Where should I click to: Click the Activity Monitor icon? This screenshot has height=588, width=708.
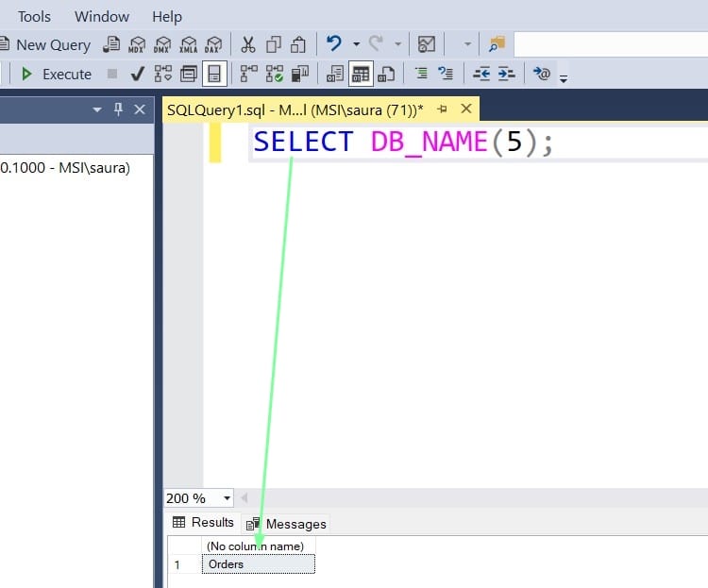[x=427, y=44]
